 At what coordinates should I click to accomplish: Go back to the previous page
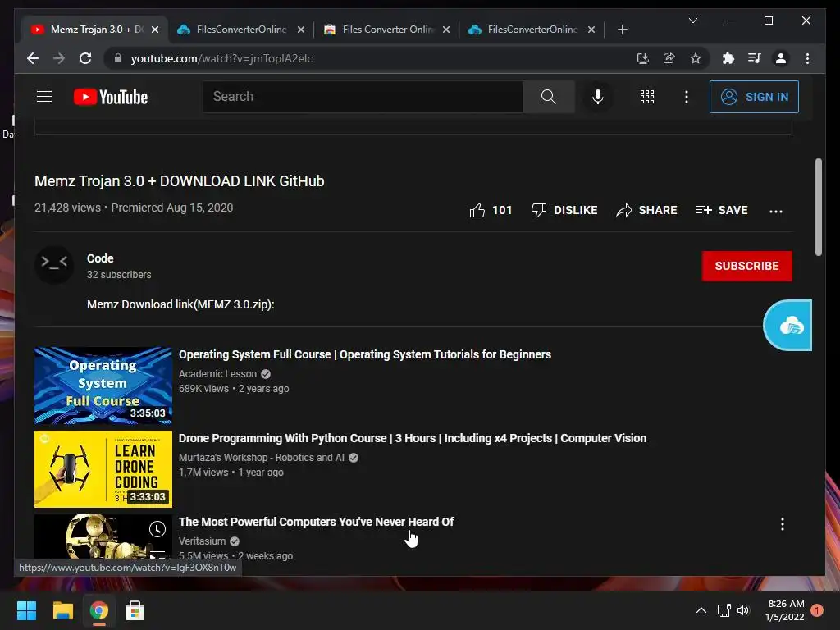[x=33, y=58]
